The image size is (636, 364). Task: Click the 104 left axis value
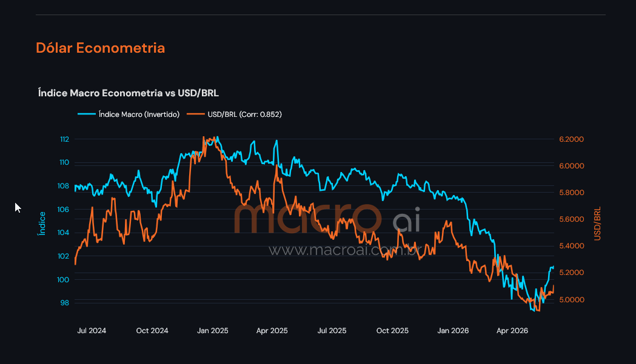click(x=63, y=233)
